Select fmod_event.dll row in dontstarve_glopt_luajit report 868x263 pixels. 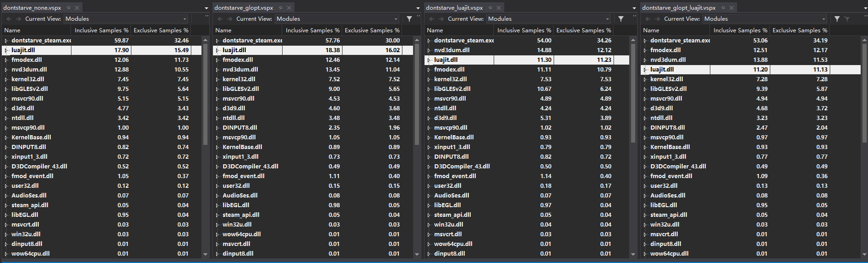pos(750,176)
